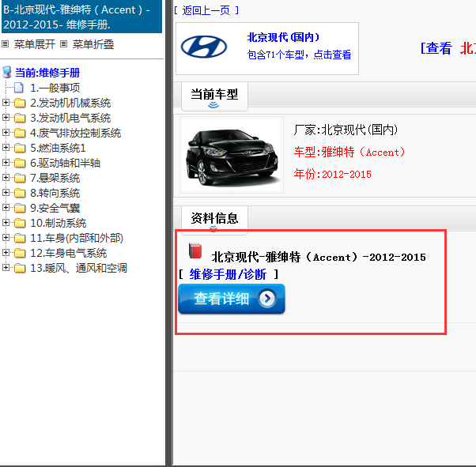Click the [查看 link at top right
Viewport: 476px width, 467px height.
[x=436, y=48]
